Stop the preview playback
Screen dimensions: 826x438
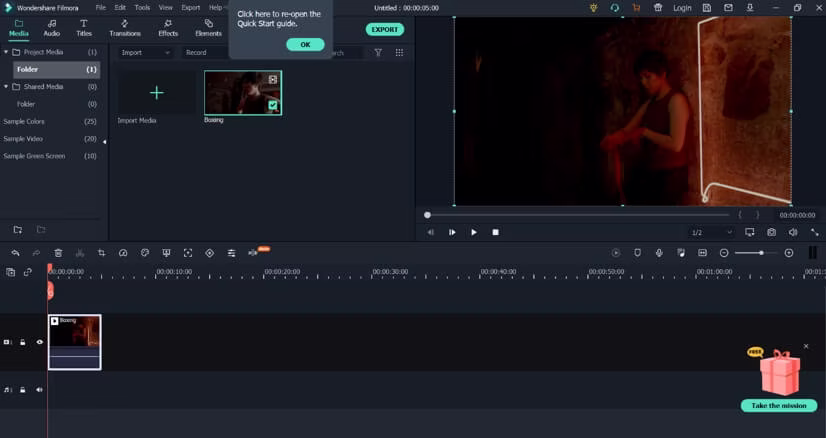pos(495,232)
